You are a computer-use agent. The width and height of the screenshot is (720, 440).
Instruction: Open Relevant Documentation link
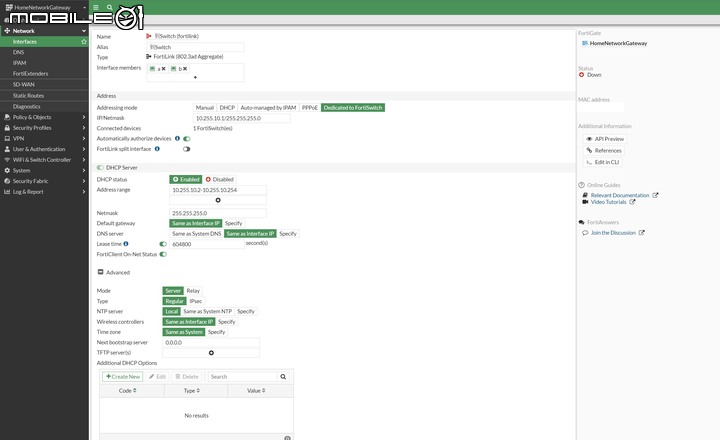[x=620, y=195]
